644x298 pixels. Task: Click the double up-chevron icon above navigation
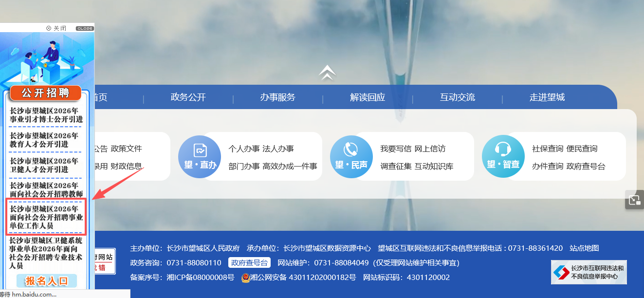pyautogui.click(x=328, y=73)
